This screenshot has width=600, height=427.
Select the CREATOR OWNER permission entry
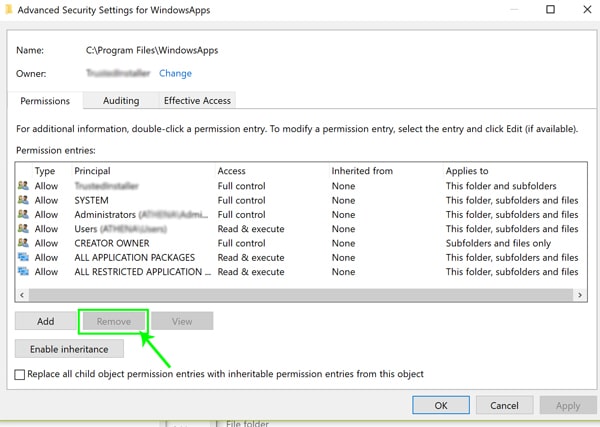coord(301,243)
